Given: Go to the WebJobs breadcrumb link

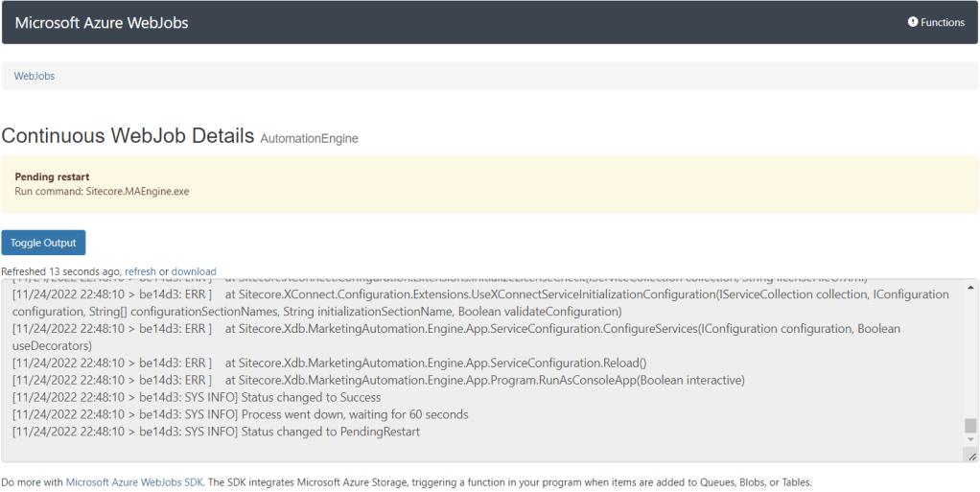Looking at the screenshot, I should point(35,76).
